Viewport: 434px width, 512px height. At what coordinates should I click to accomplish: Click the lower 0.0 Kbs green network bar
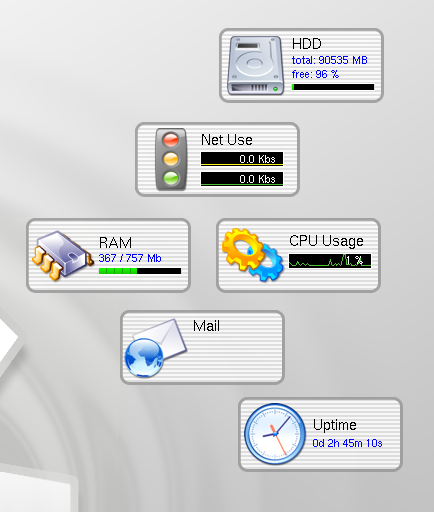(x=242, y=179)
